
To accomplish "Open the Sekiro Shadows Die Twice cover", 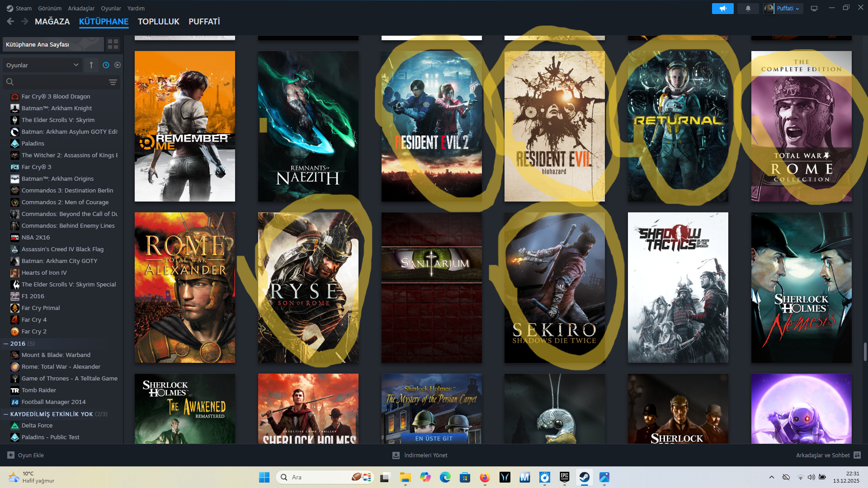I will point(554,287).
